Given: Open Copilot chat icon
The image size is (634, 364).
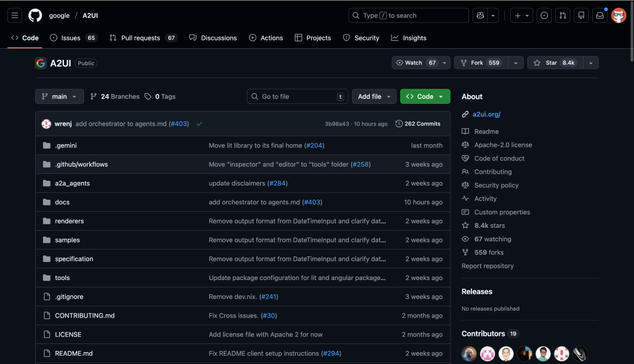Looking at the screenshot, I should point(480,15).
